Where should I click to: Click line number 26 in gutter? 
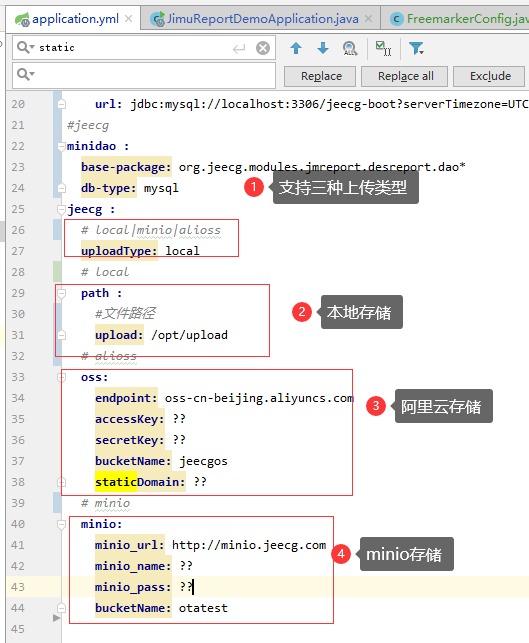point(18,230)
